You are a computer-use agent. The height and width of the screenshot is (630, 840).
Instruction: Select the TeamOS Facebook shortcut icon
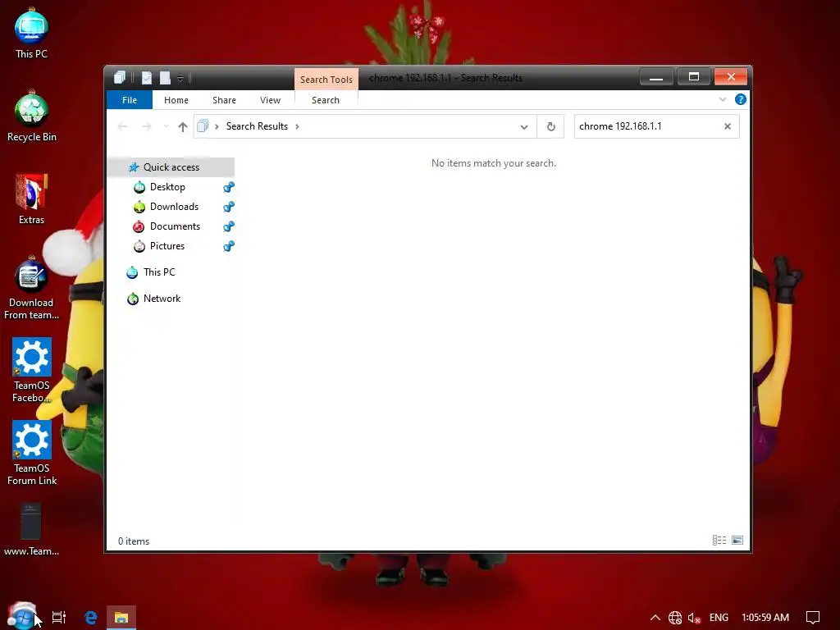click(31, 371)
